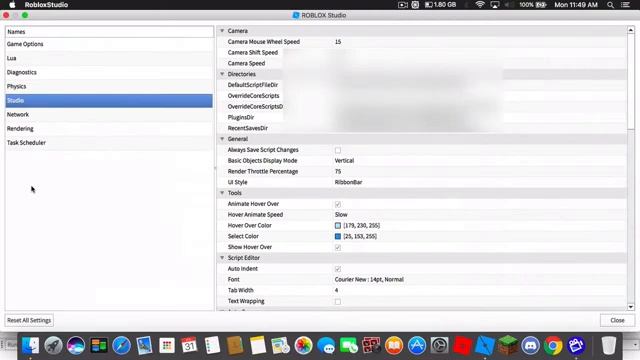Open System Preferences gear in dock
This screenshot has height=360, width=640.
pos(440,346)
